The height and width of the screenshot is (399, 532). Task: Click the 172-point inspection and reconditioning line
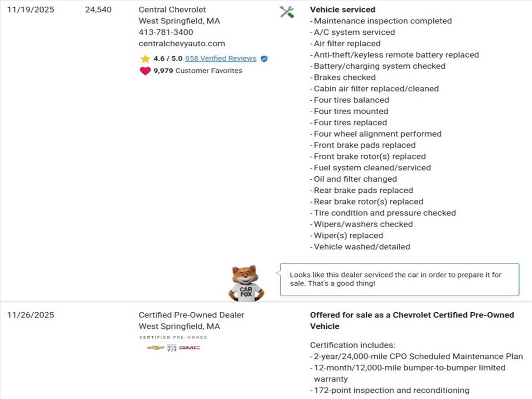(x=391, y=390)
